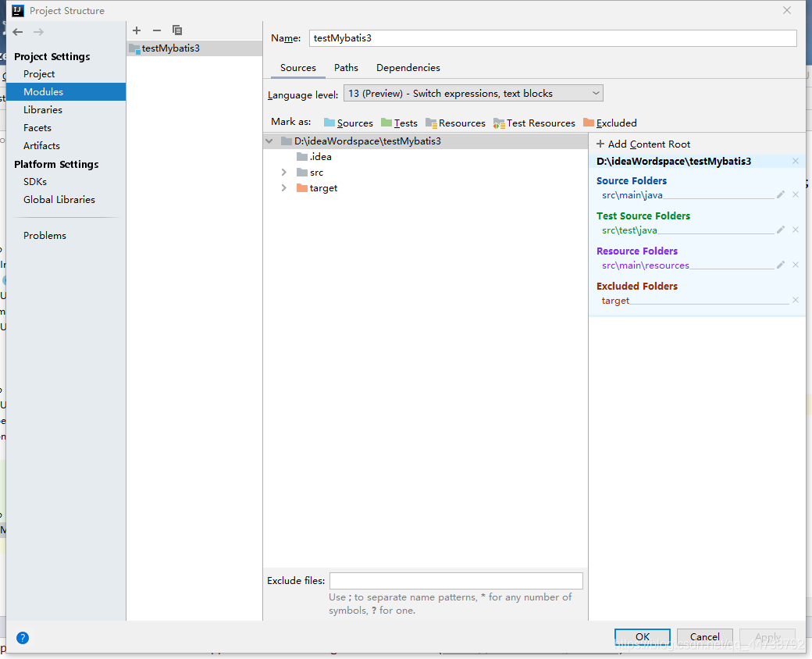Expand the target folder
This screenshot has width=812, height=659.
pos(283,188)
